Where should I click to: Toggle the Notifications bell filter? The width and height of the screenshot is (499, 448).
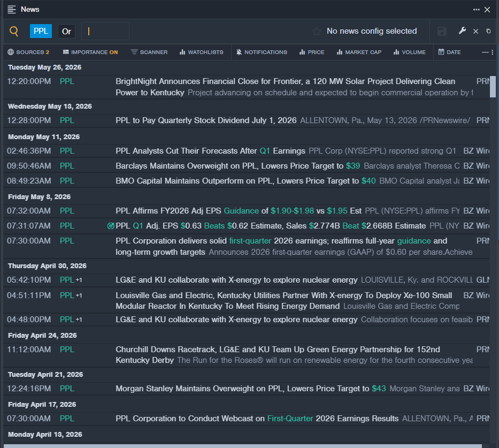(x=262, y=52)
